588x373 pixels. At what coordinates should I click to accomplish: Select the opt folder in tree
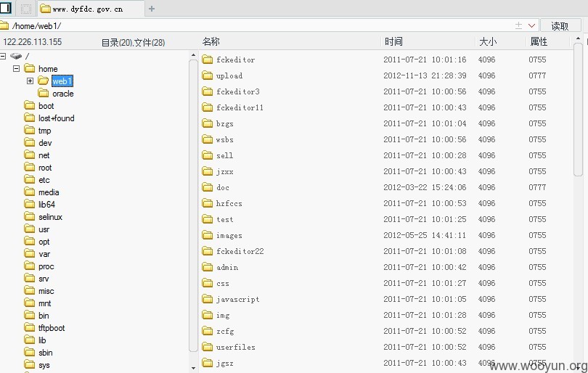(x=44, y=242)
